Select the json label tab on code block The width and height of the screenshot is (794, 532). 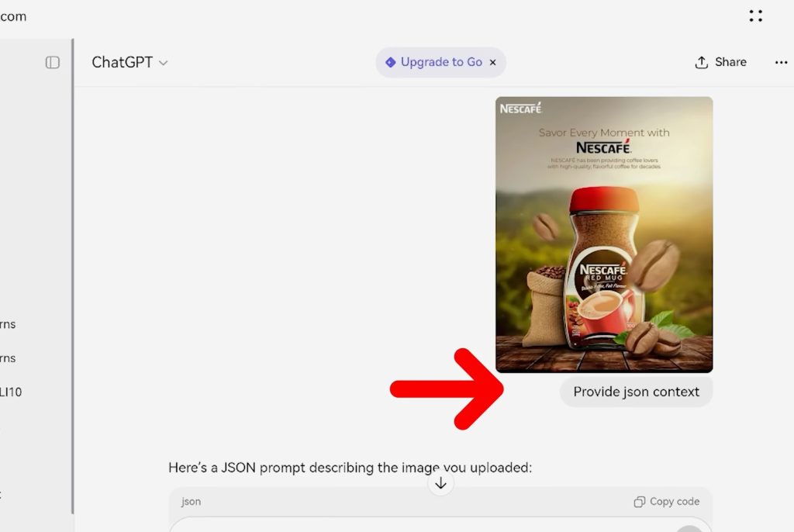[x=191, y=502]
